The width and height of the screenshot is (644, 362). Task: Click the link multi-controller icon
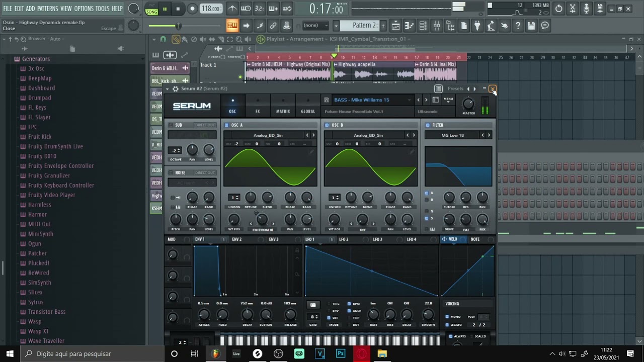click(273, 26)
